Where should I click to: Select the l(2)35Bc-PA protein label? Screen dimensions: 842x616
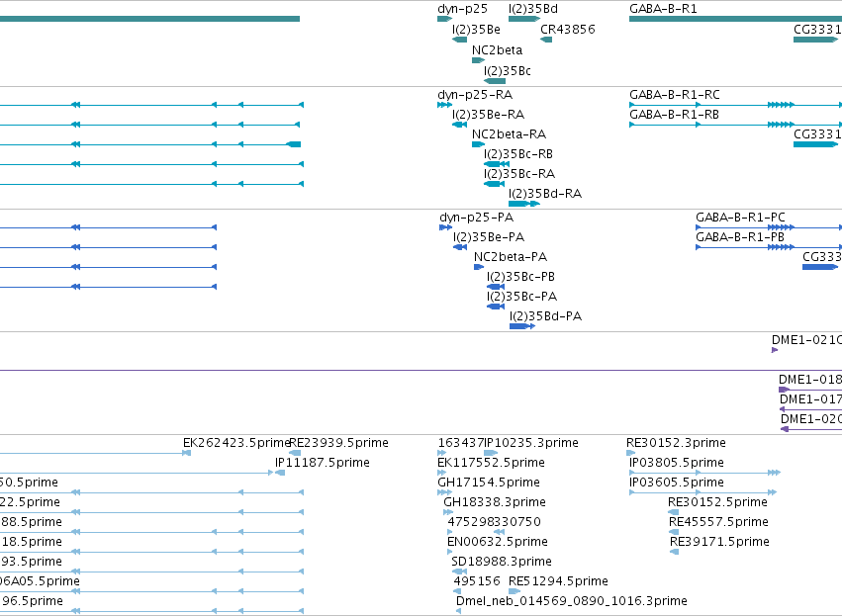pyautogui.click(x=522, y=297)
